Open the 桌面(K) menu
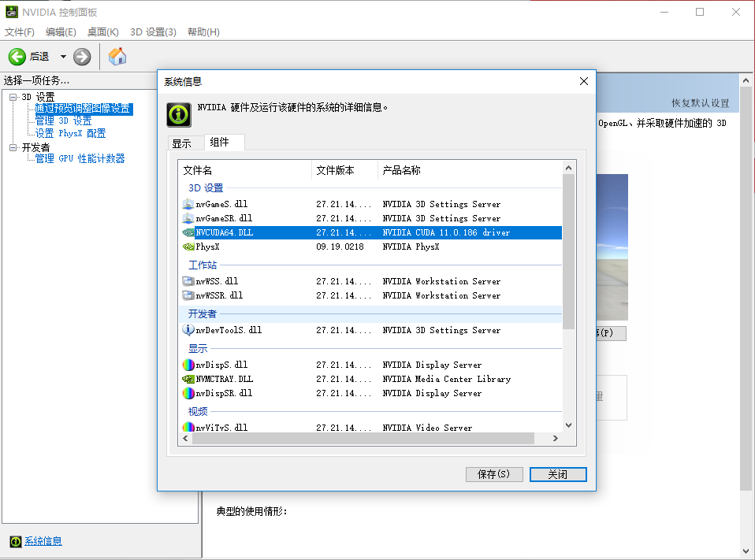Viewport: 755px width, 560px height. click(103, 32)
